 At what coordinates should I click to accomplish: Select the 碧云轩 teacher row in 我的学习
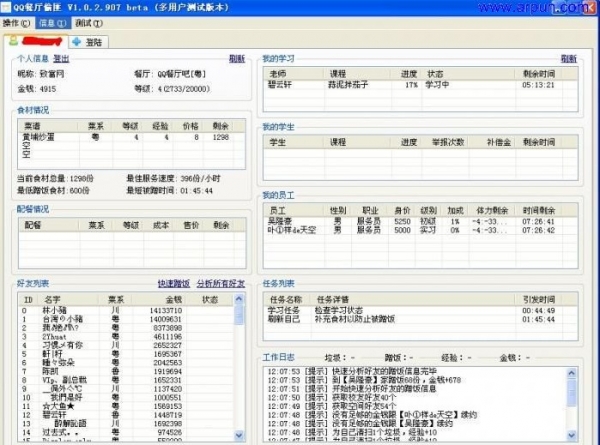pos(420,85)
